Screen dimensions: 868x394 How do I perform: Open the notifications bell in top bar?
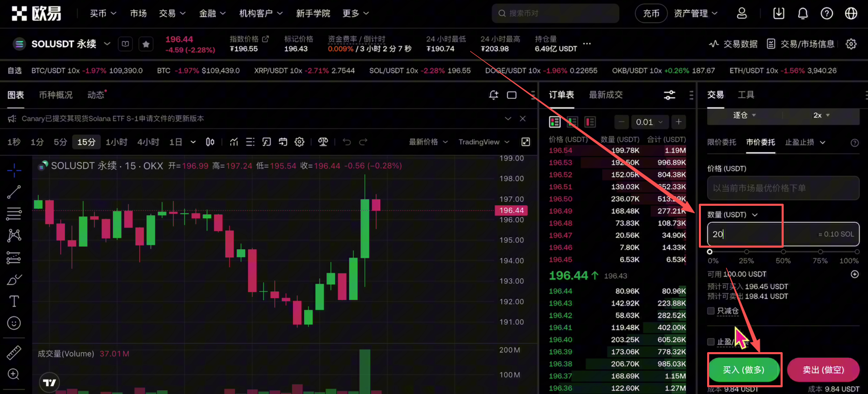[x=802, y=13]
